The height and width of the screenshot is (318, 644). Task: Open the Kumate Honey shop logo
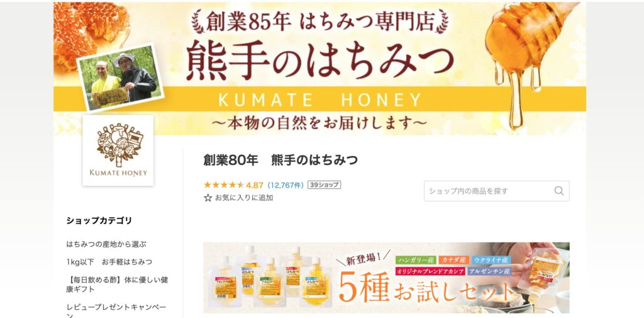[118, 150]
